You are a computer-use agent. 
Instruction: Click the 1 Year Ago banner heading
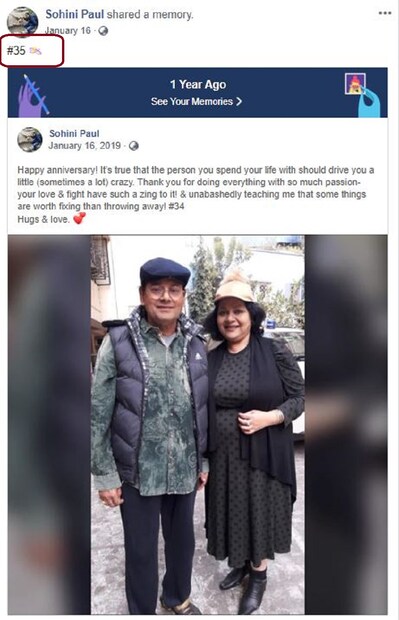coord(198,84)
